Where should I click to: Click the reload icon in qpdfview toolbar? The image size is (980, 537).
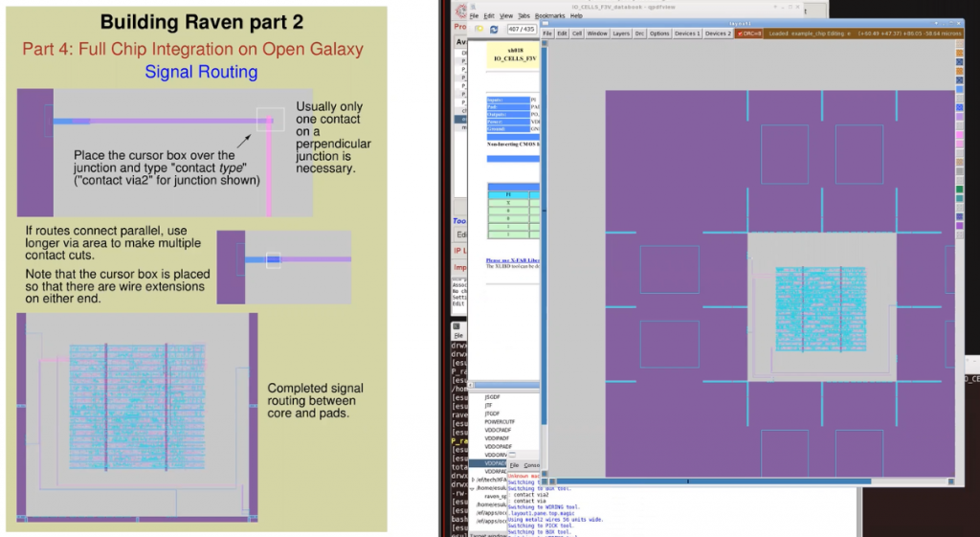(494, 30)
